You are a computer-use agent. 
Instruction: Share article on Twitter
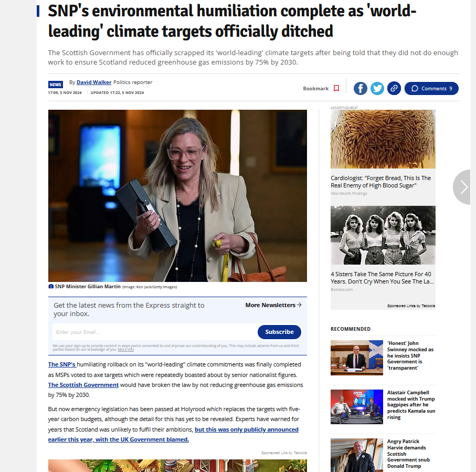tap(377, 88)
